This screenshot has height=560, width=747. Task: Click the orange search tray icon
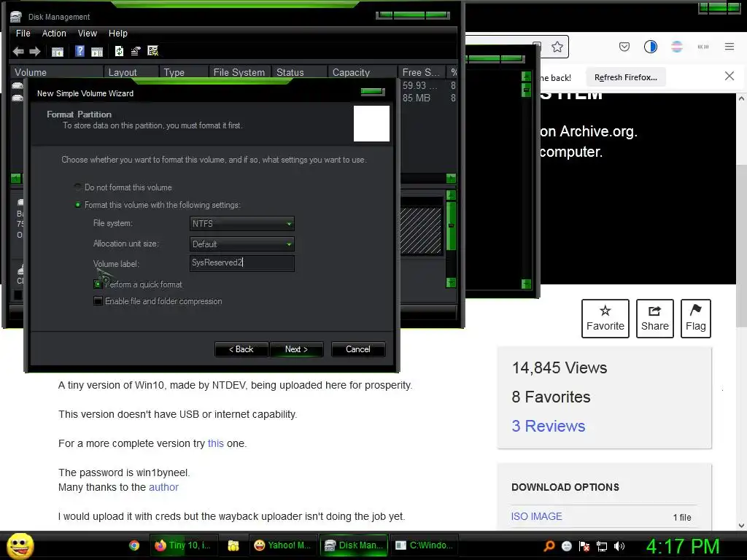549,545
